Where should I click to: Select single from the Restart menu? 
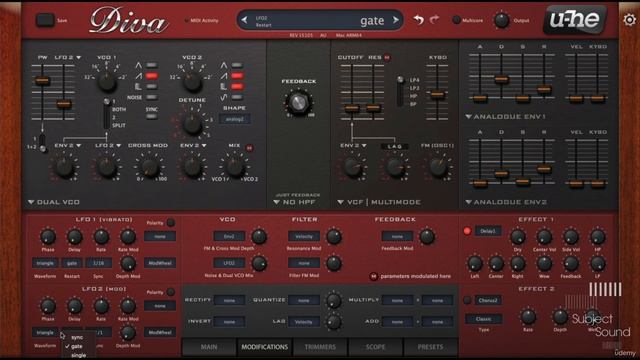click(x=78, y=356)
